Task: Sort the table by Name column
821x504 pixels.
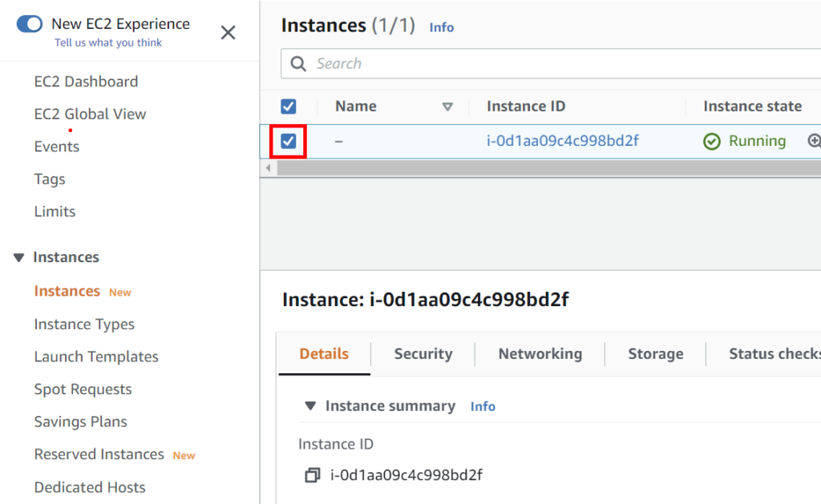Action: click(447, 107)
